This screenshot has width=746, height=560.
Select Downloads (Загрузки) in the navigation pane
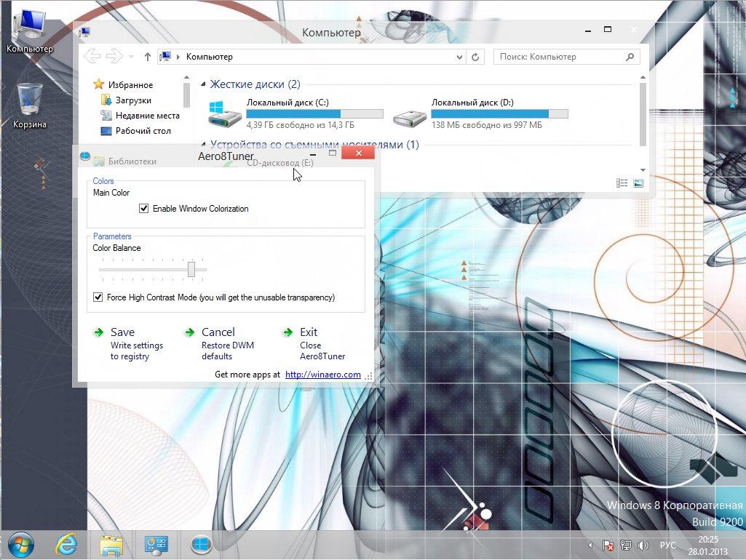[x=132, y=100]
